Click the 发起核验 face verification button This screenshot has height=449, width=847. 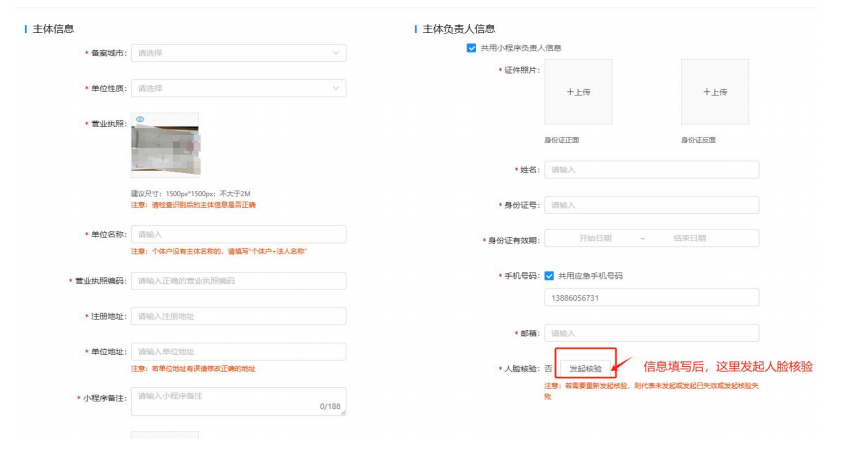pos(585,368)
